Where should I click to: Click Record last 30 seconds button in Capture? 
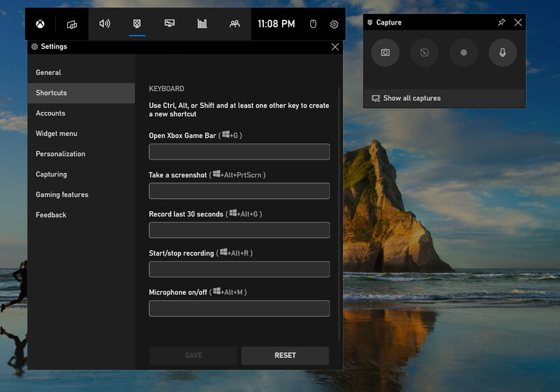coord(424,52)
